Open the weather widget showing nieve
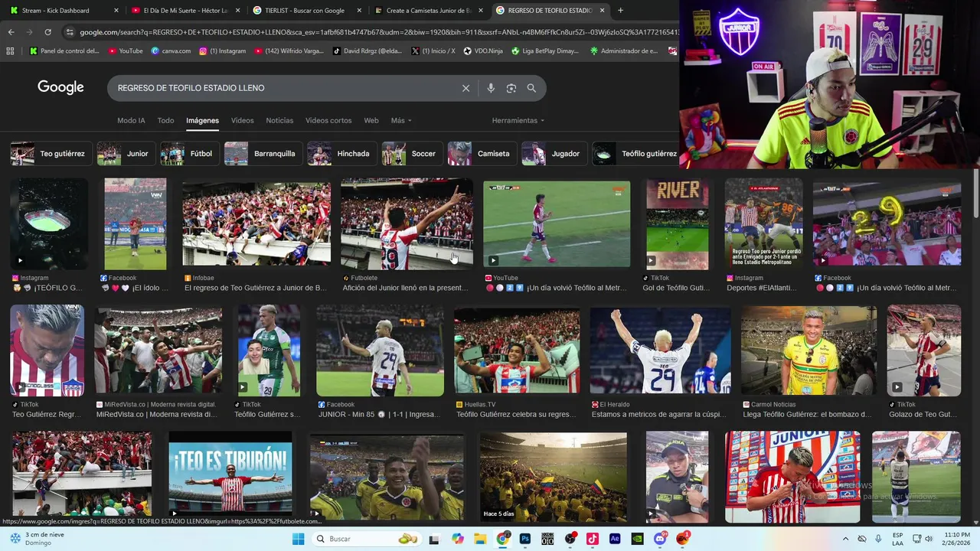The height and width of the screenshot is (551, 980). (37, 539)
